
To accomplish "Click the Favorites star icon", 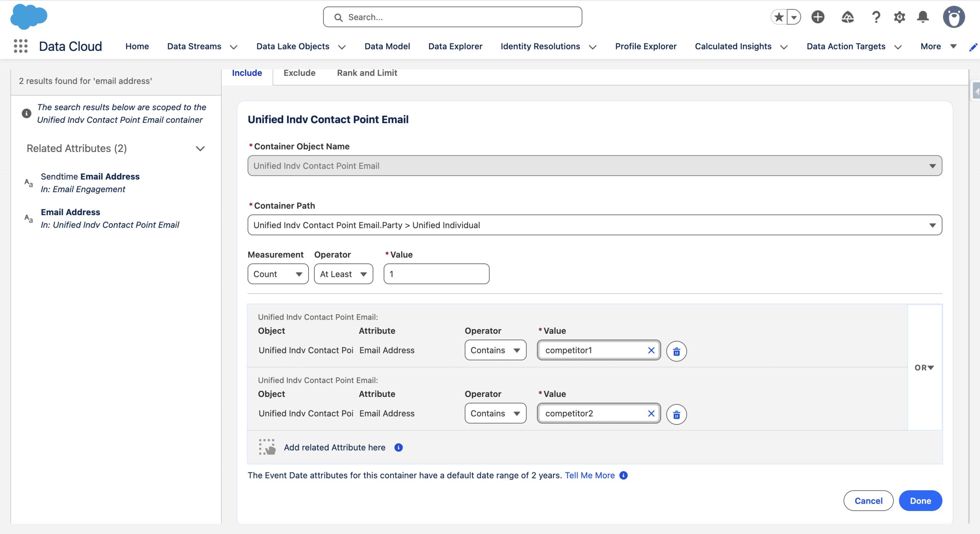I will (x=778, y=17).
